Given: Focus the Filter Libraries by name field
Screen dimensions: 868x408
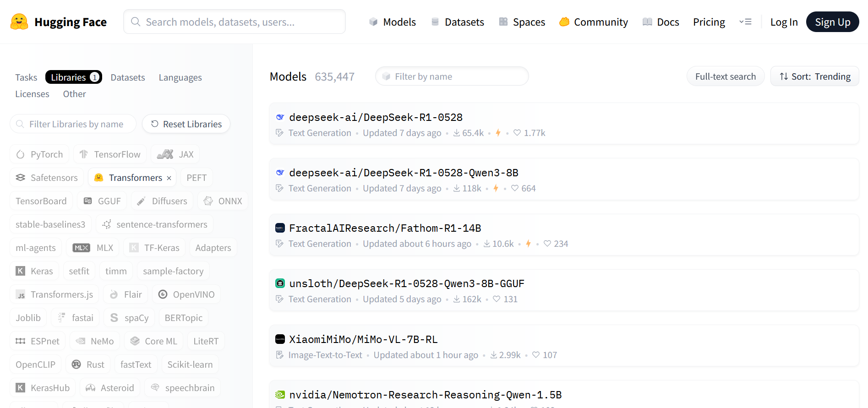Looking at the screenshot, I should [73, 124].
